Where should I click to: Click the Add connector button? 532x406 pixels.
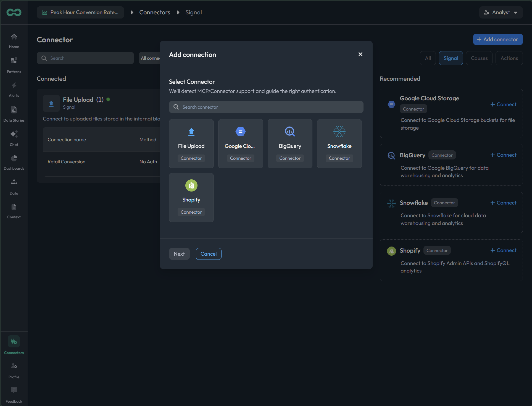point(498,39)
